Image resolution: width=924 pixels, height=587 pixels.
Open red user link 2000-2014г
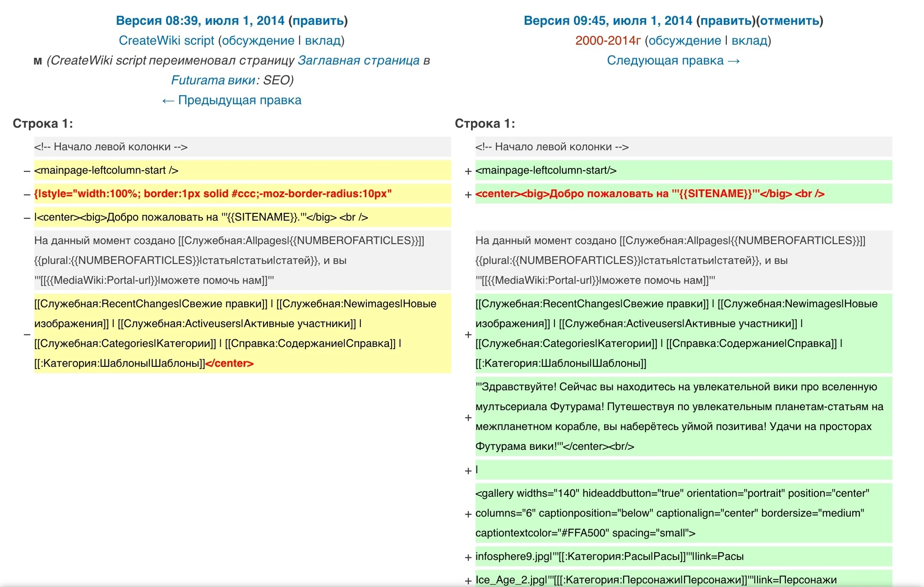click(608, 41)
